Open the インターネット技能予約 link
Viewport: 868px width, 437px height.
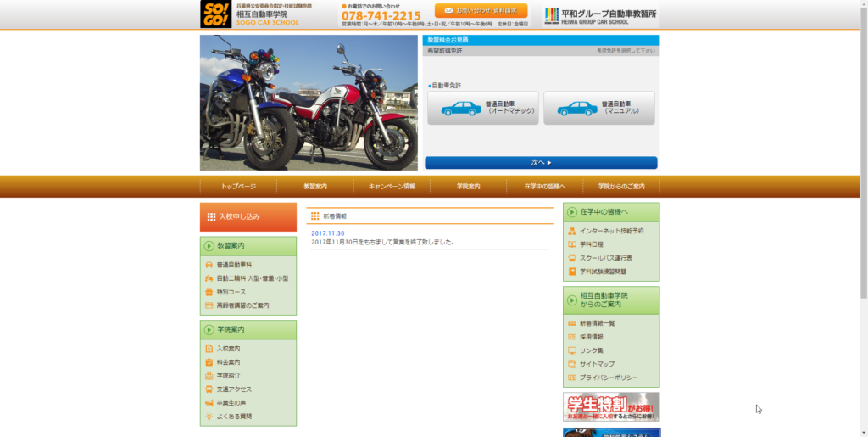tap(612, 231)
